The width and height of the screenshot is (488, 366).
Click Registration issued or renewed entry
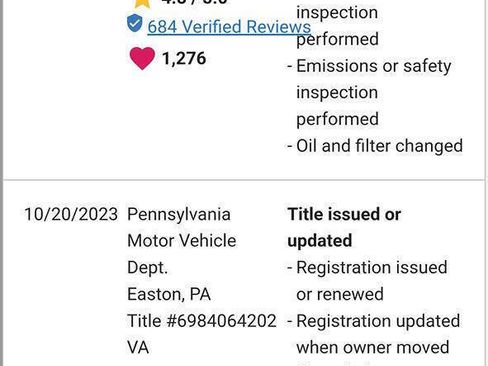[x=367, y=281]
